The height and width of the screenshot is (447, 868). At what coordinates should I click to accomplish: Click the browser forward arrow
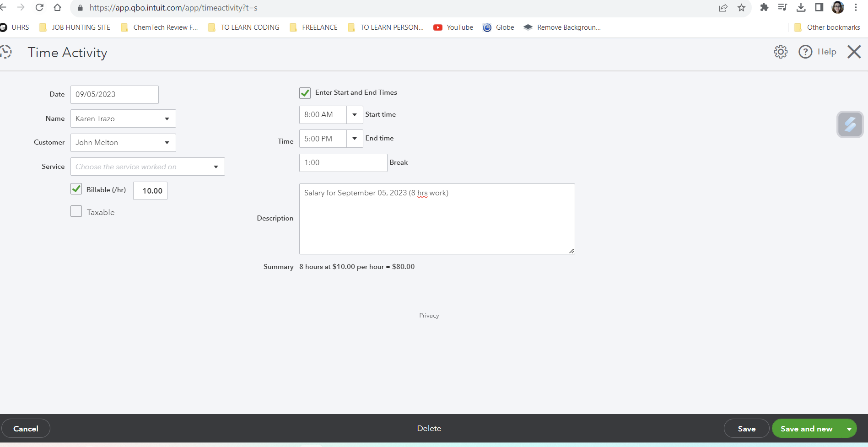[21, 7]
